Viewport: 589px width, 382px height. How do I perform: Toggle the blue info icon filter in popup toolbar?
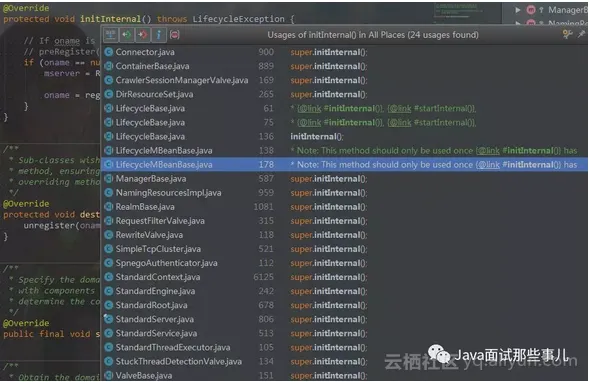pos(159,35)
